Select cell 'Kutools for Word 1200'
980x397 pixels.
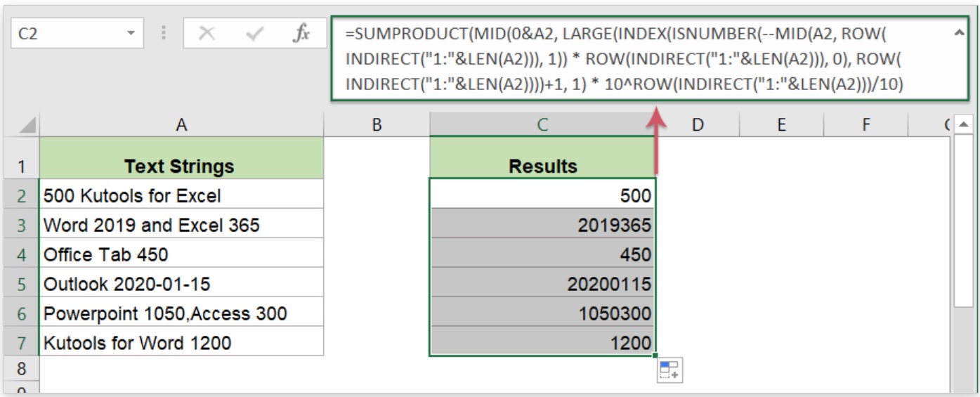pos(182,341)
